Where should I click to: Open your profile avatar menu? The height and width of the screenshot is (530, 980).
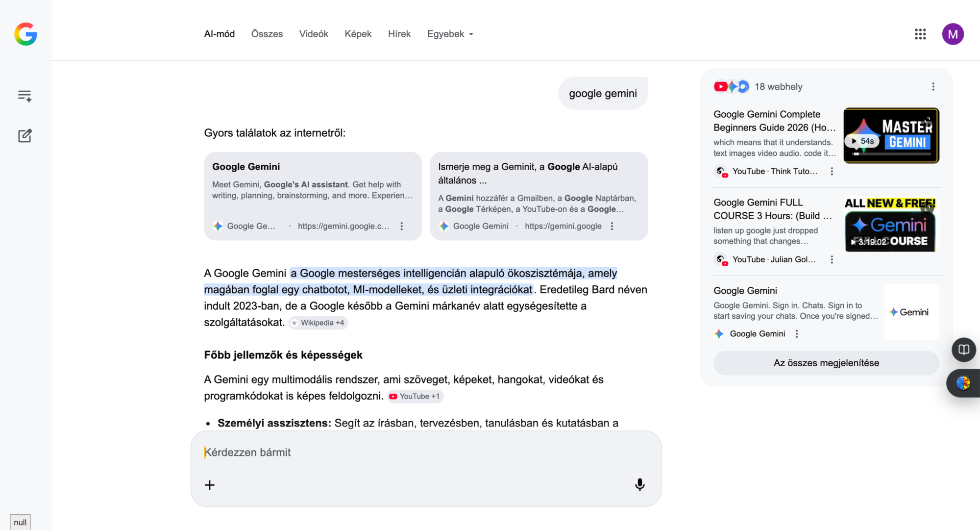pos(953,34)
